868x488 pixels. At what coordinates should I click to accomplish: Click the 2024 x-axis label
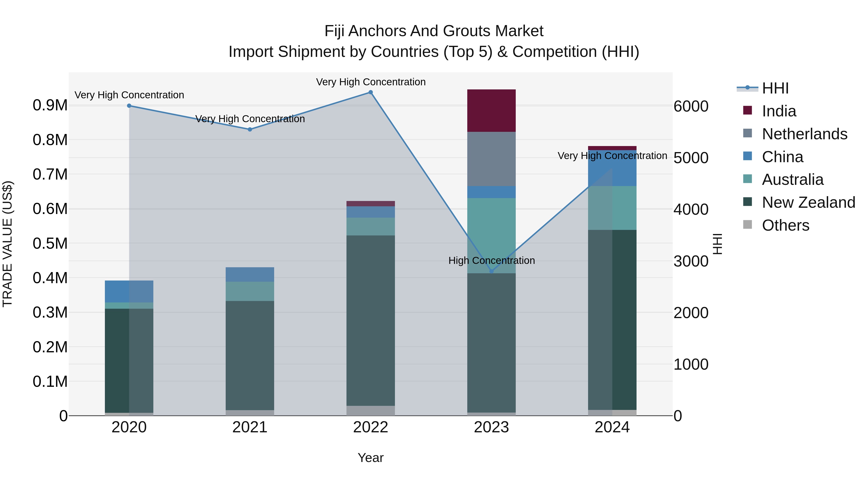612,427
